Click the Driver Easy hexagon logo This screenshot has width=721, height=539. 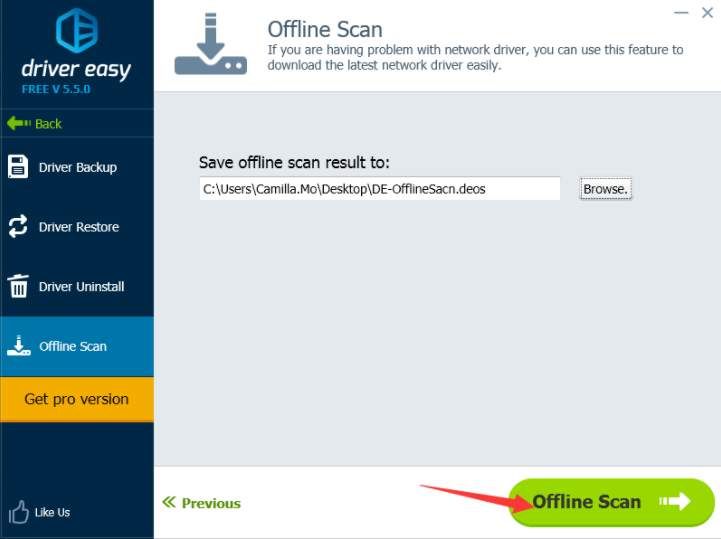click(x=76, y=32)
